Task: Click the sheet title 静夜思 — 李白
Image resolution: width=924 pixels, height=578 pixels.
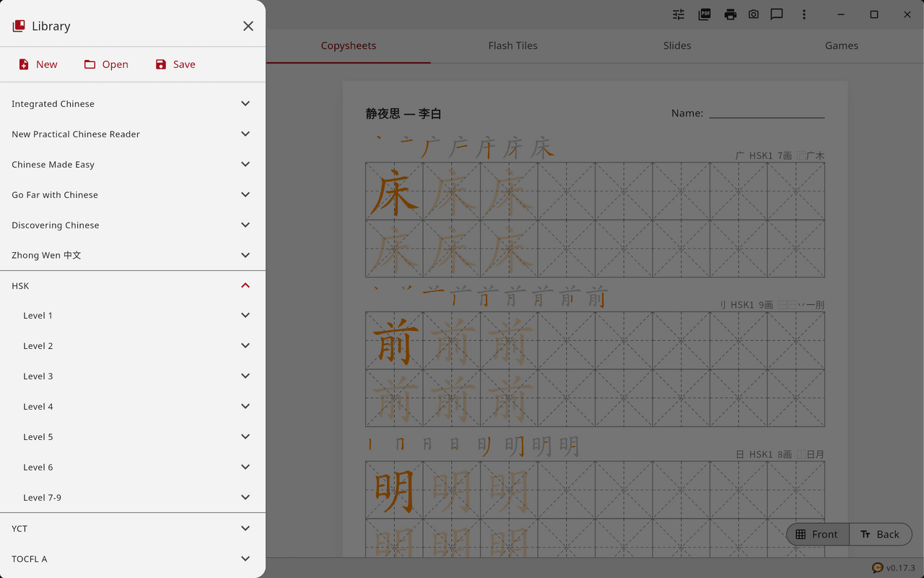Action: click(x=404, y=113)
